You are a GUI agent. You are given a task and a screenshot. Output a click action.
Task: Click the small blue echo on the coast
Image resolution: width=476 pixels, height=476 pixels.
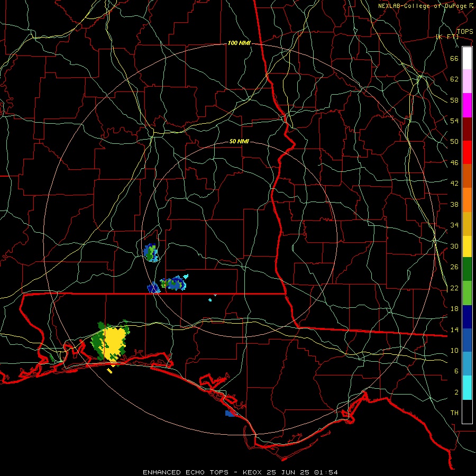pyautogui.click(x=231, y=414)
